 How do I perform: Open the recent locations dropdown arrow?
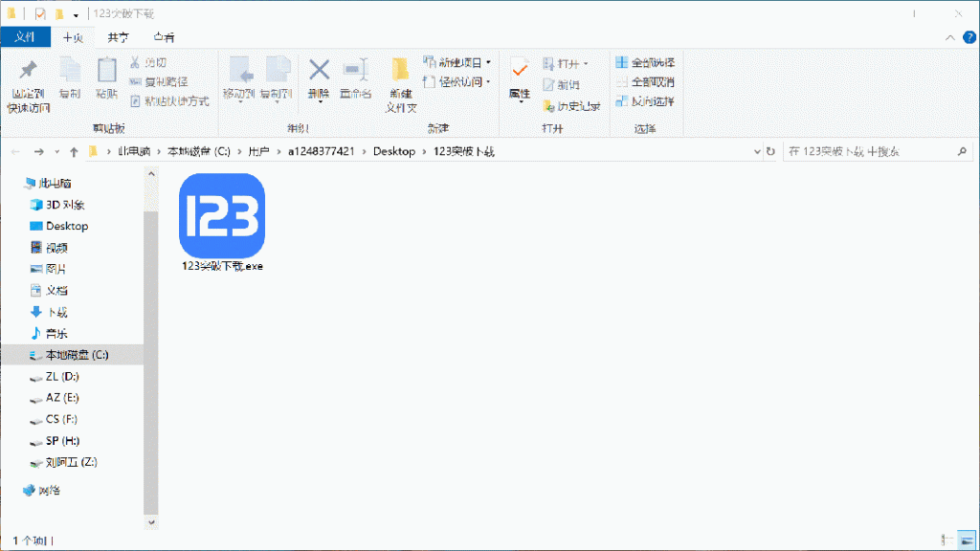pyautogui.click(x=56, y=152)
